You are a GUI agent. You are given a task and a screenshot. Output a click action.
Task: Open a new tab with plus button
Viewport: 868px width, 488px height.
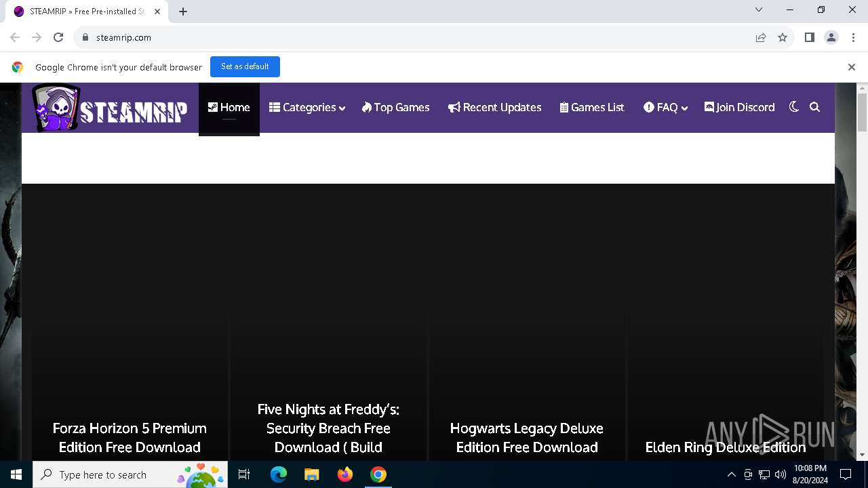pos(183,12)
